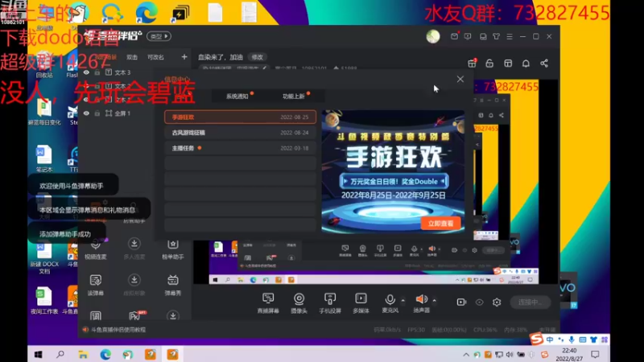Image resolution: width=644 pixels, height=362 pixels.
Task: Open the taskbar clock showing 22:40
Action: tap(569, 355)
